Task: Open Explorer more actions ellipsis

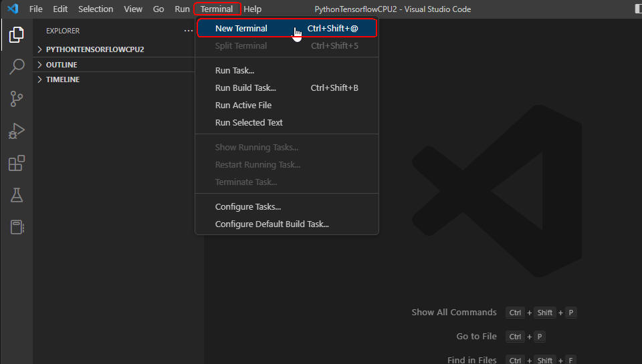Action: click(188, 31)
